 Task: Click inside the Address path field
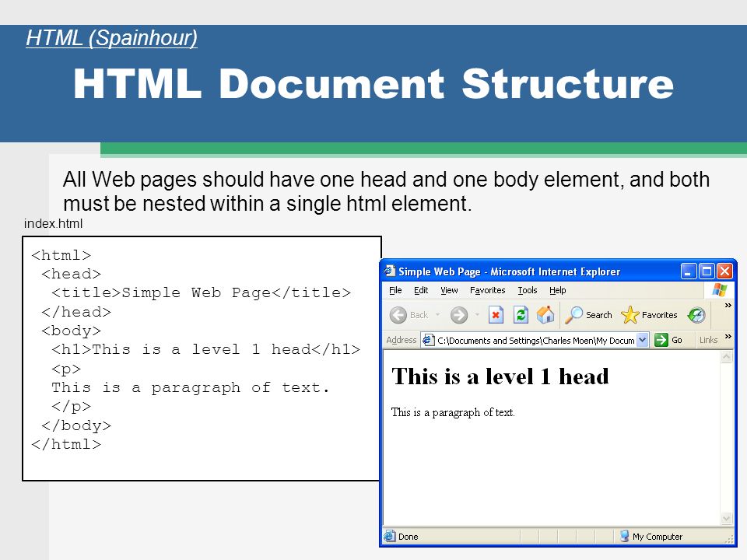(x=535, y=340)
